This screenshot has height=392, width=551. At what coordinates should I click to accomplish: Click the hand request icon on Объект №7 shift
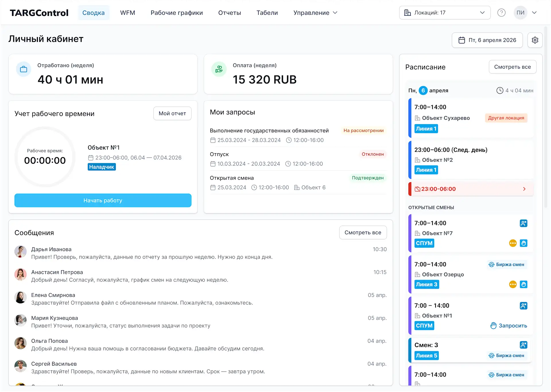[x=523, y=243]
